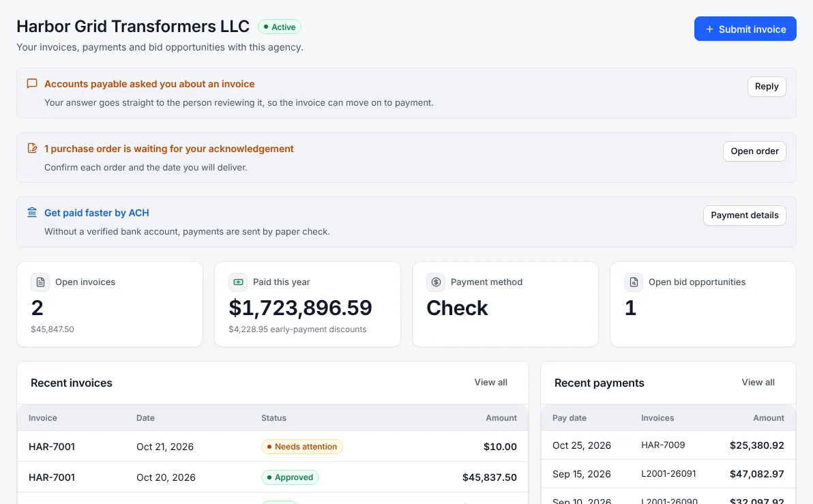The width and height of the screenshot is (813, 504).
Task: Click the Active status badge
Action: pyautogui.click(x=280, y=27)
